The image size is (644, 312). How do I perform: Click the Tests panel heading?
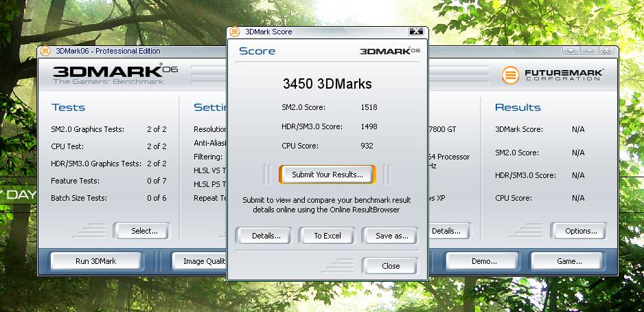coord(68,108)
